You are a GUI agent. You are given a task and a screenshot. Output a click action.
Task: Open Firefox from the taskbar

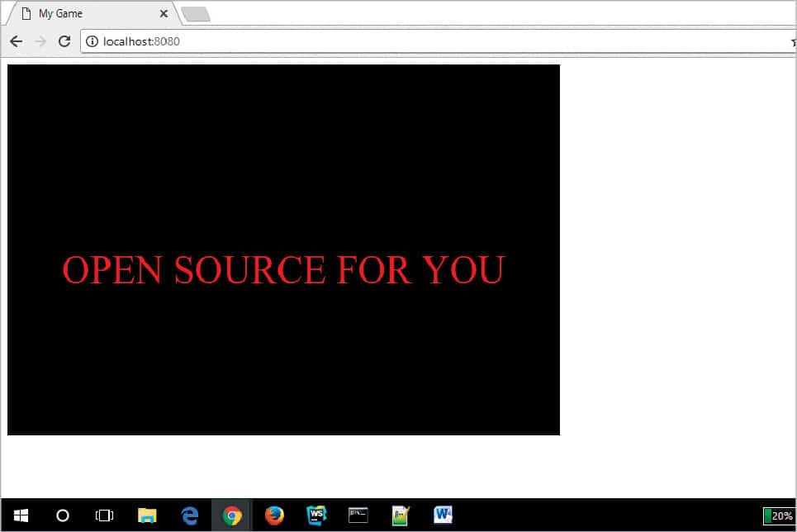point(274,515)
